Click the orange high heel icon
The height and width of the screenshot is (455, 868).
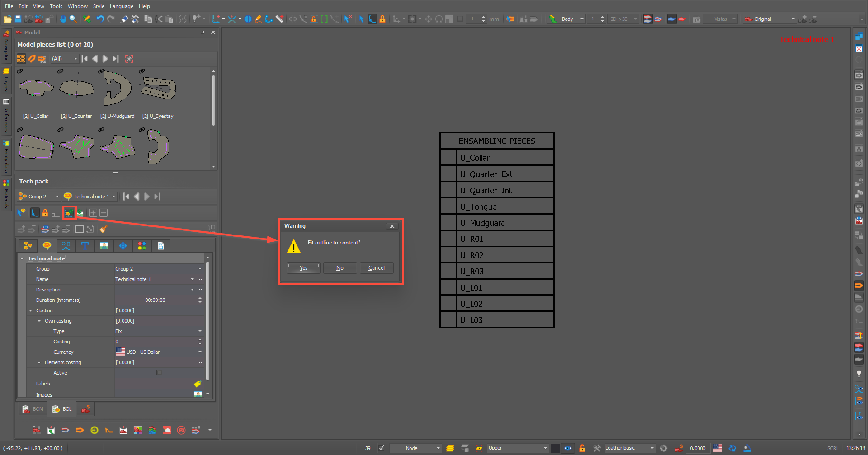point(109,430)
